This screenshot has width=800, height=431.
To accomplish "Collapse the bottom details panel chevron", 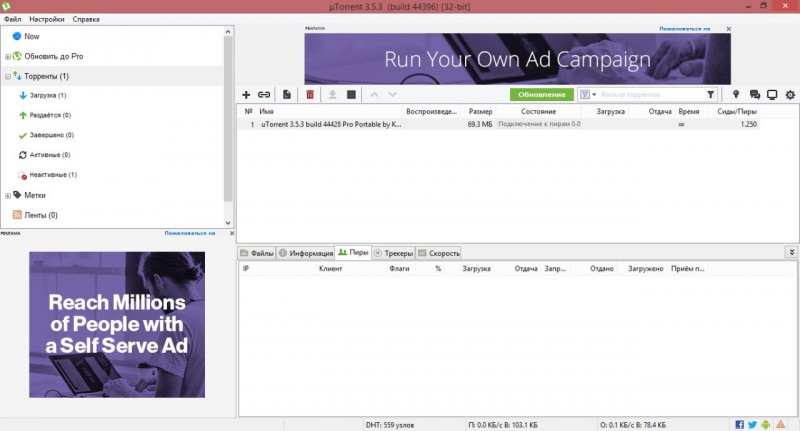I will click(791, 252).
